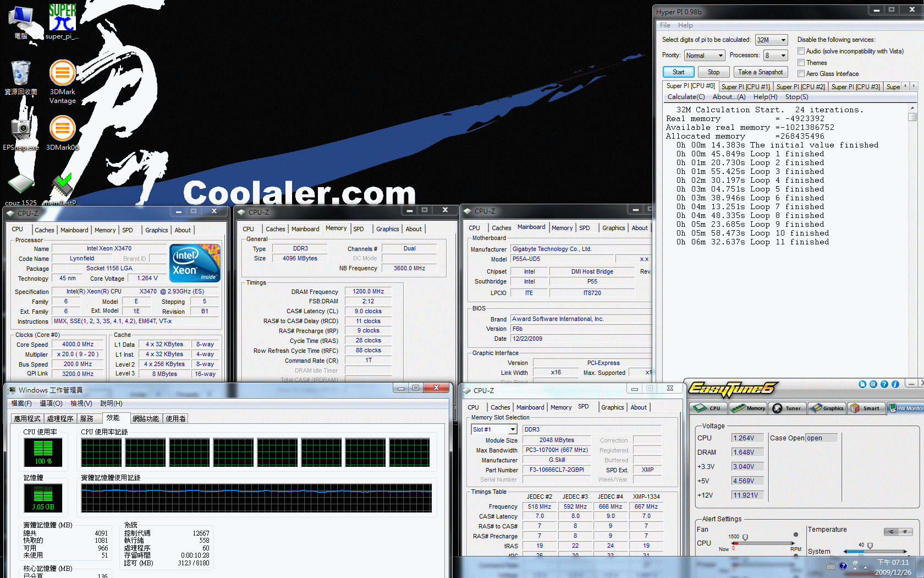Open the 3DMark06 desktop icon
Viewport: 924px width, 578px height.
pyautogui.click(x=62, y=133)
